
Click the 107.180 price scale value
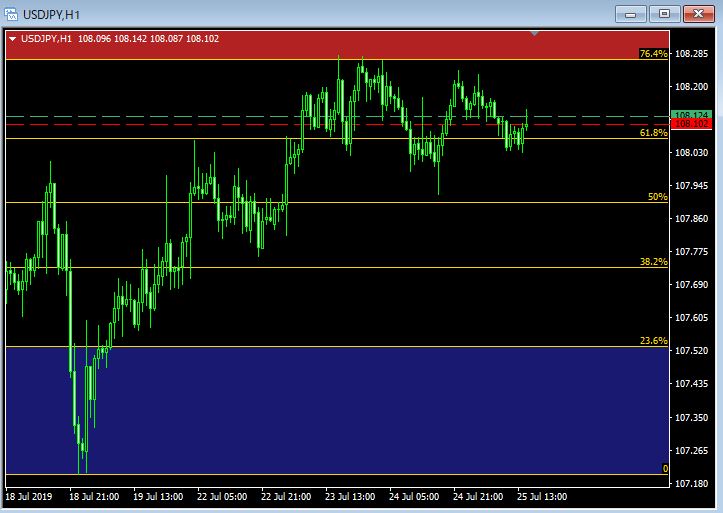click(x=691, y=484)
